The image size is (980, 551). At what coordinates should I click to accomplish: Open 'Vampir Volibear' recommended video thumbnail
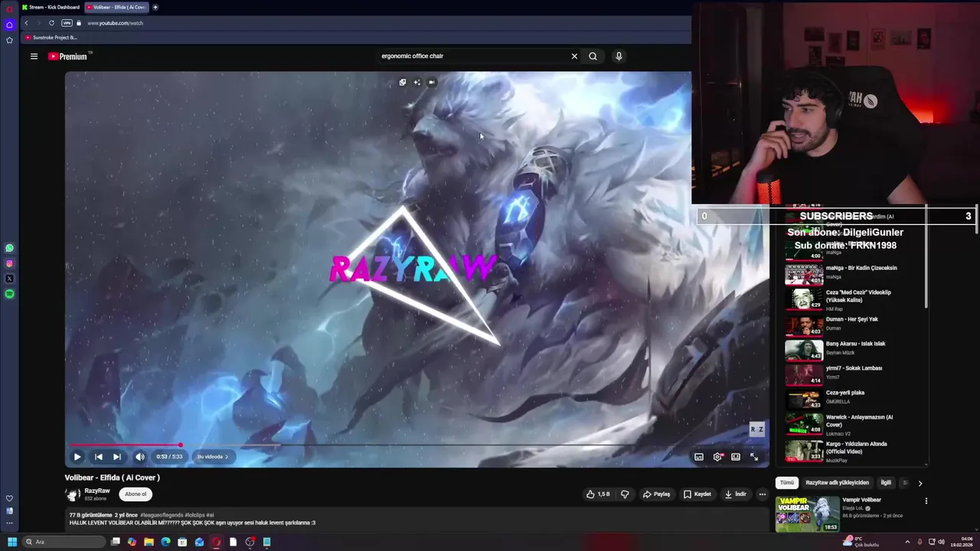pos(808,514)
